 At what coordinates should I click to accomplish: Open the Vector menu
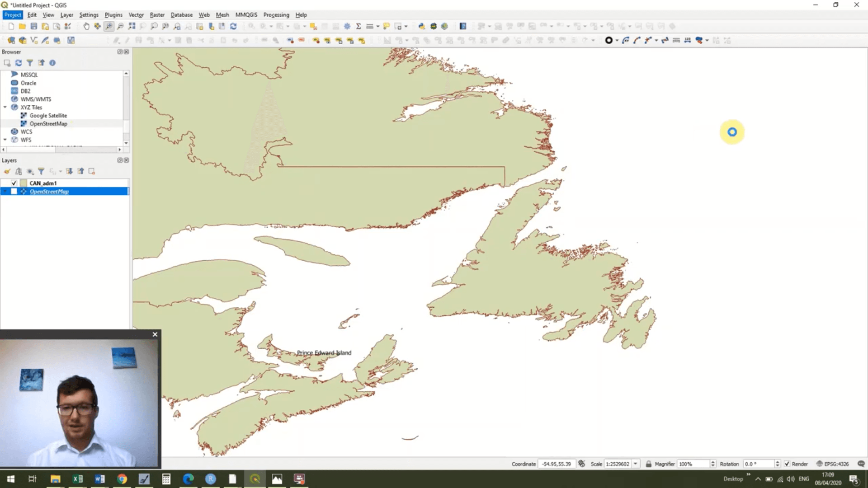pos(136,15)
